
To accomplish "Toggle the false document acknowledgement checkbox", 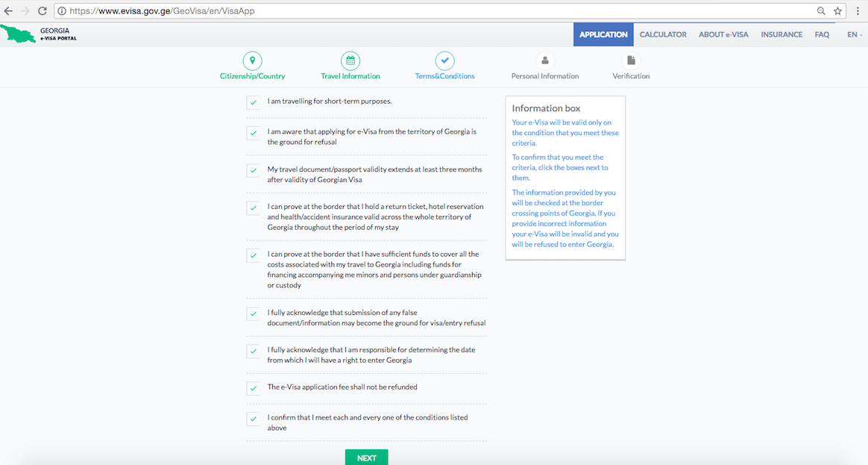I will click(x=253, y=314).
